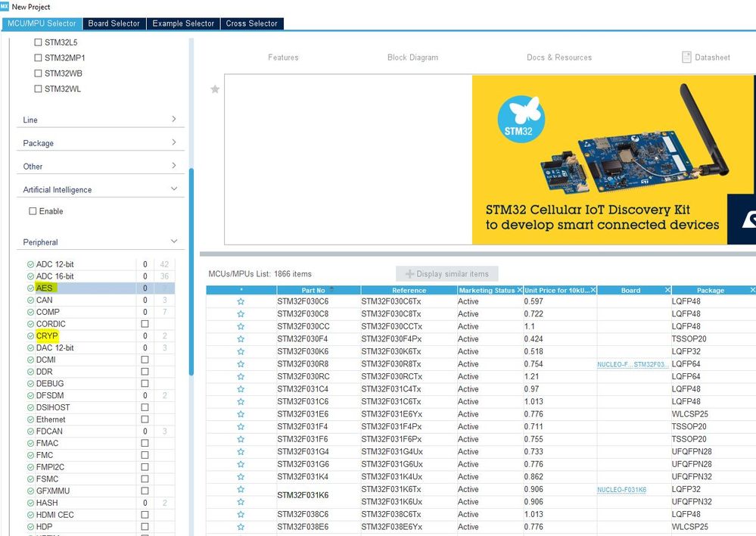This screenshot has width=756, height=536.
Task: Star the STM32F031C4 part
Action: (x=241, y=389)
